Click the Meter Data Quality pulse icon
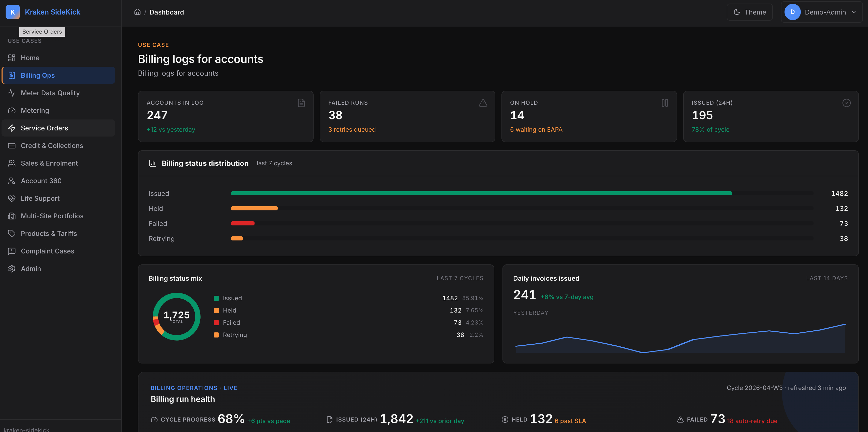 [x=12, y=93]
